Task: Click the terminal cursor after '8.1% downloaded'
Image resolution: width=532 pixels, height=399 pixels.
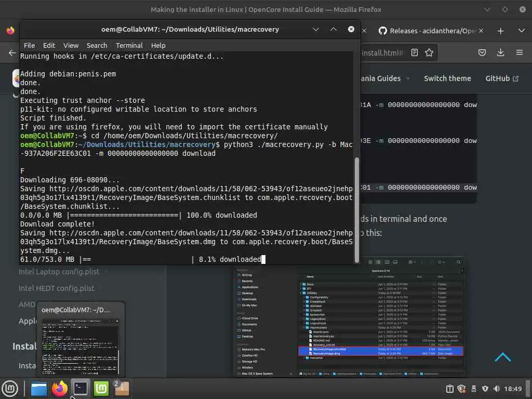Action: 263,259
